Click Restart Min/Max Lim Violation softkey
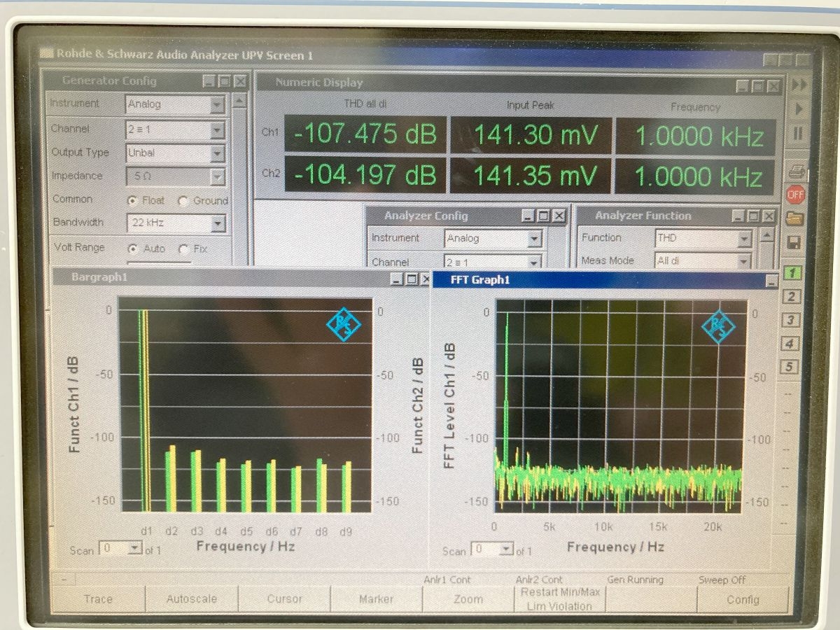Screen dimensions: 840x630 [559, 600]
